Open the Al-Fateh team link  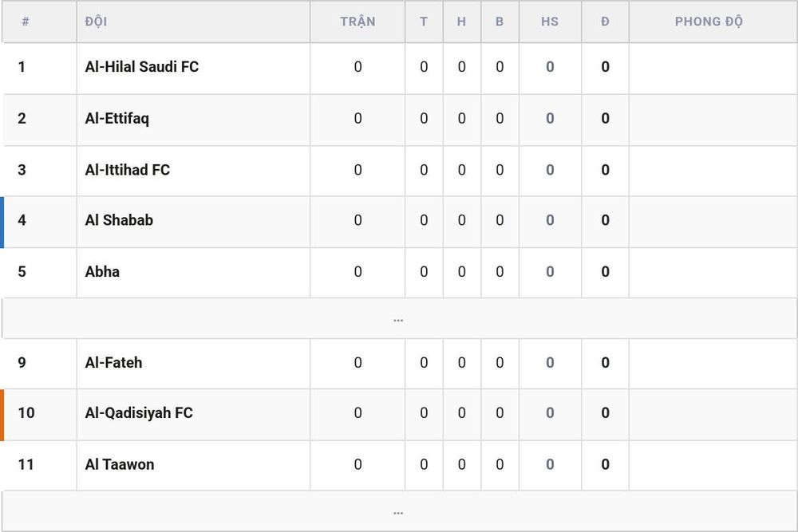point(113,362)
